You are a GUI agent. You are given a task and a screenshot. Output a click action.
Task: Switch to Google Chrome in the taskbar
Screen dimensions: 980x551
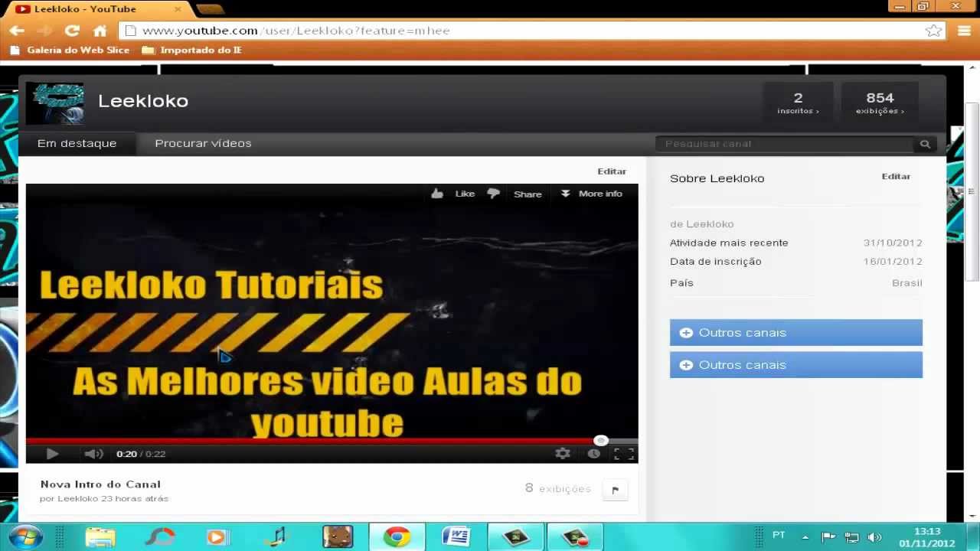pos(397,537)
